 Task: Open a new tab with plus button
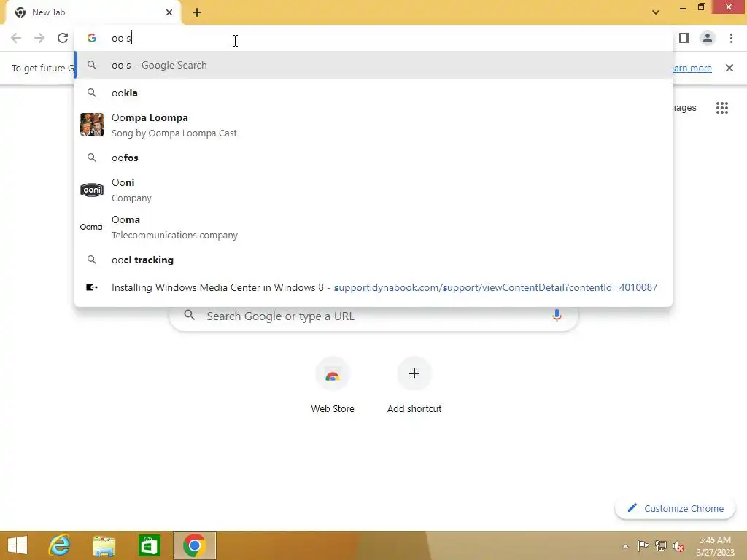coord(197,12)
